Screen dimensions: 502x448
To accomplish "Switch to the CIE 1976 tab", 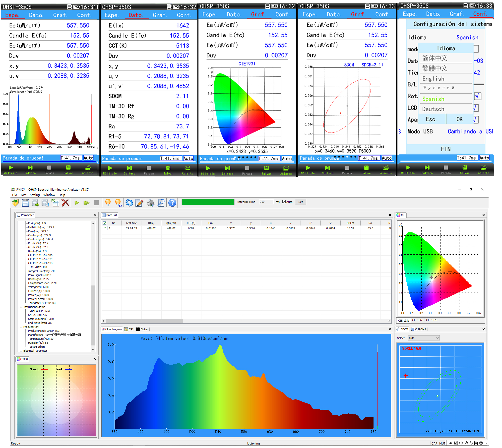I will click(432, 320).
